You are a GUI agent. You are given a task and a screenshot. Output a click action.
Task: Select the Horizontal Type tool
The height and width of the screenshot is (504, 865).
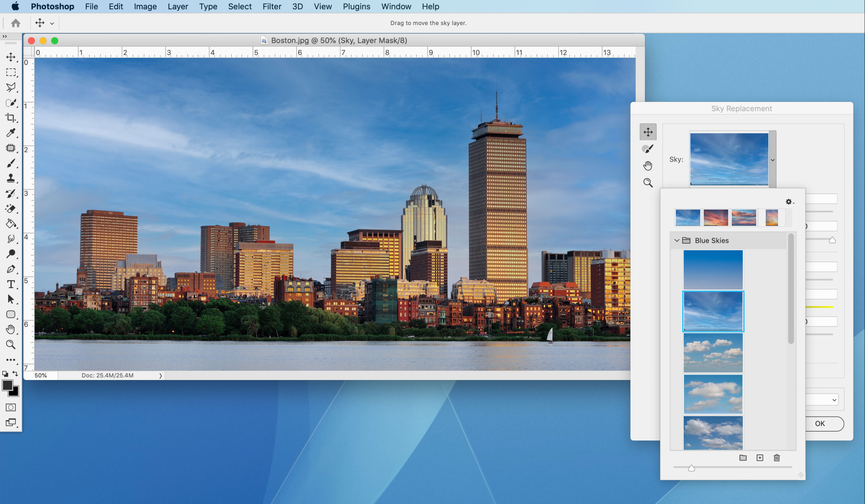pos(10,284)
